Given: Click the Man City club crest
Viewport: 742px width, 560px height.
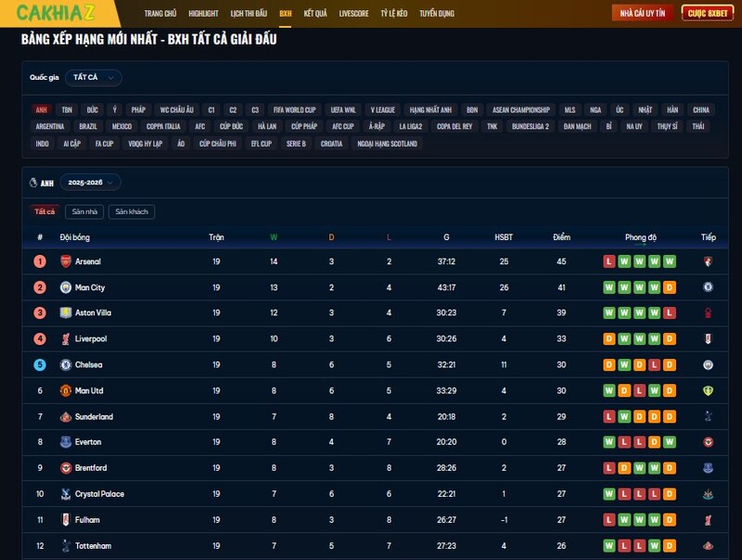Looking at the screenshot, I should (66, 287).
